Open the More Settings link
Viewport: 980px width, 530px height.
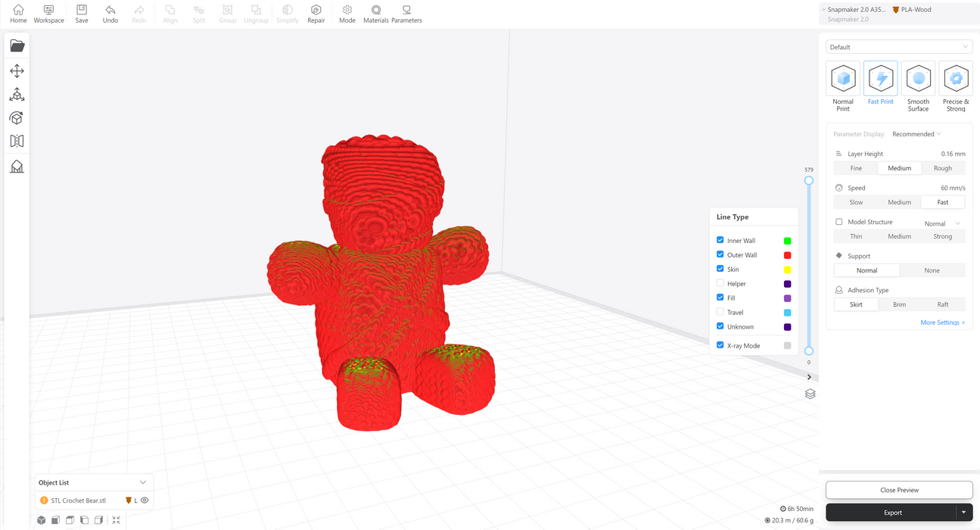(x=942, y=323)
